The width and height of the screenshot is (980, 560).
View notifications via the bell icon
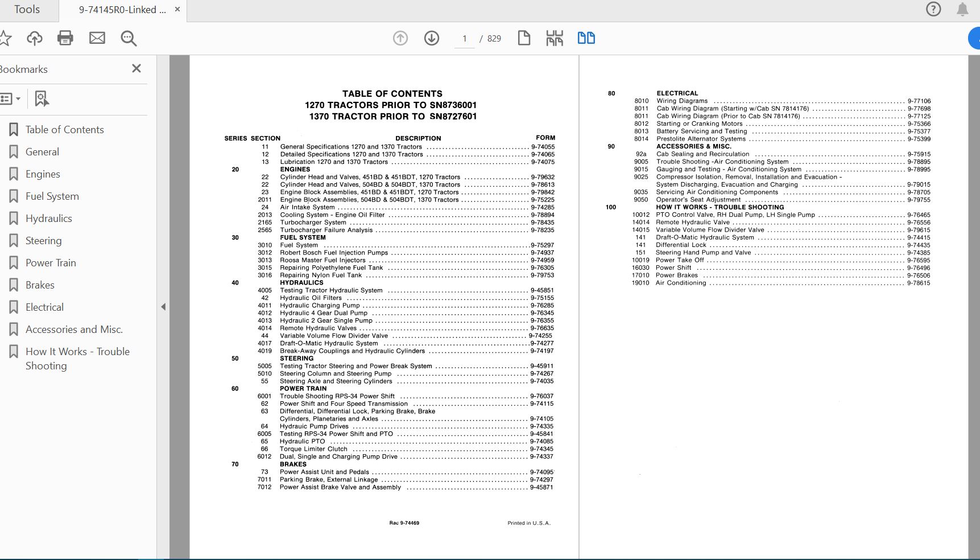962,9
